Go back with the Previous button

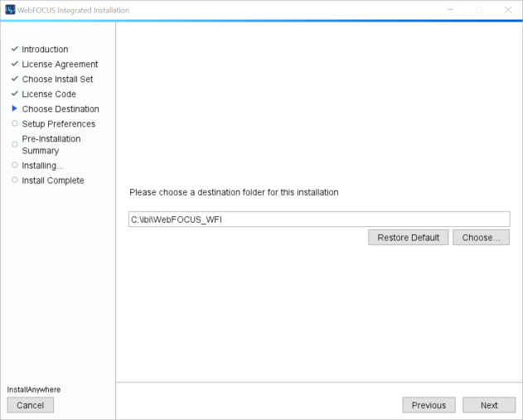point(429,405)
